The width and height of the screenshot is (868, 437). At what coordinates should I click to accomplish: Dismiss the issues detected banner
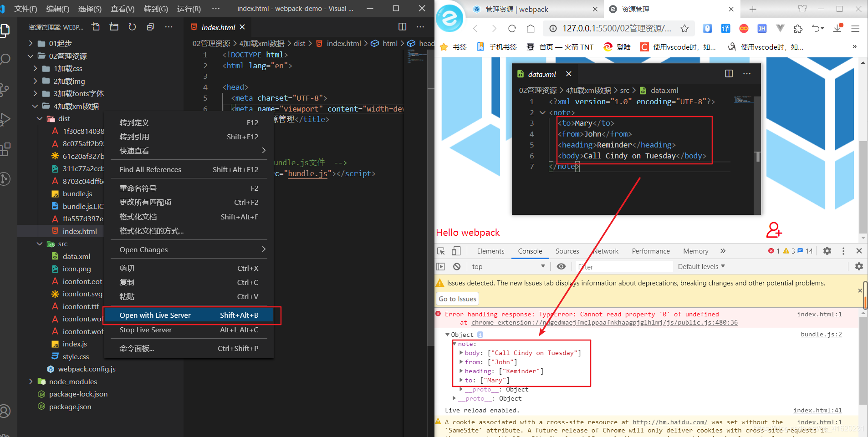tap(860, 290)
